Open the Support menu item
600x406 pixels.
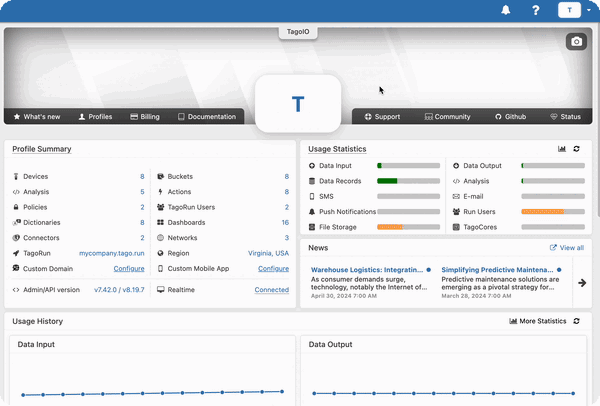(x=382, y=117)
